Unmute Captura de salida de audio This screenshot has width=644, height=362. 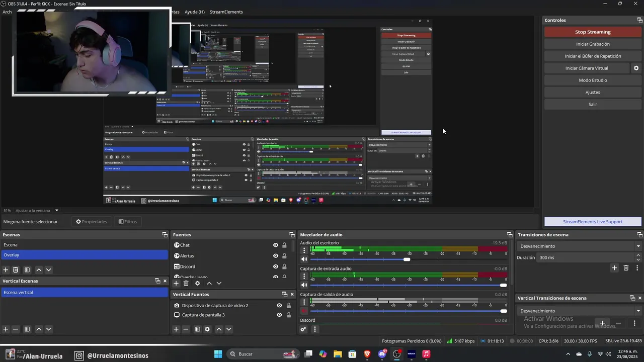(x=304, y=311)
